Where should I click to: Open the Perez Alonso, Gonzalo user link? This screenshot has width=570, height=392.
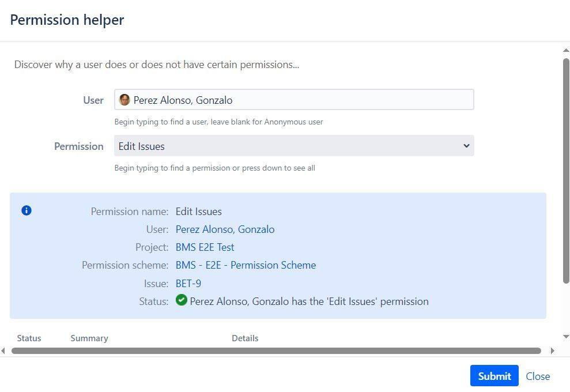[225, 229]
